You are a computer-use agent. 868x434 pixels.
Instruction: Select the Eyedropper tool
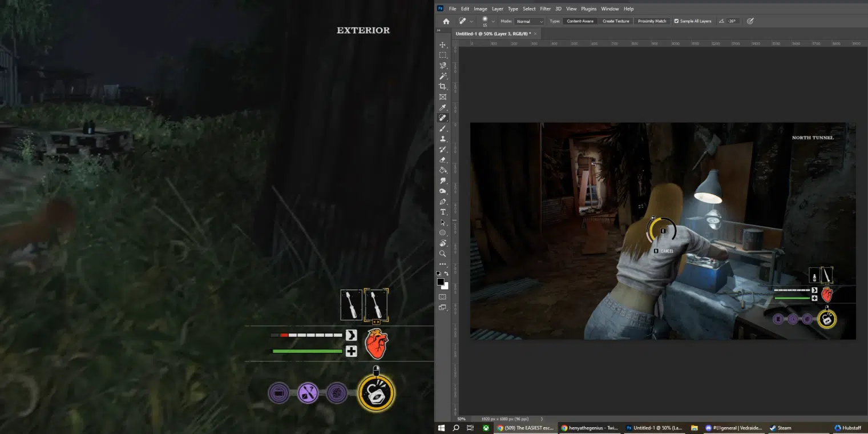click(442, 107)
